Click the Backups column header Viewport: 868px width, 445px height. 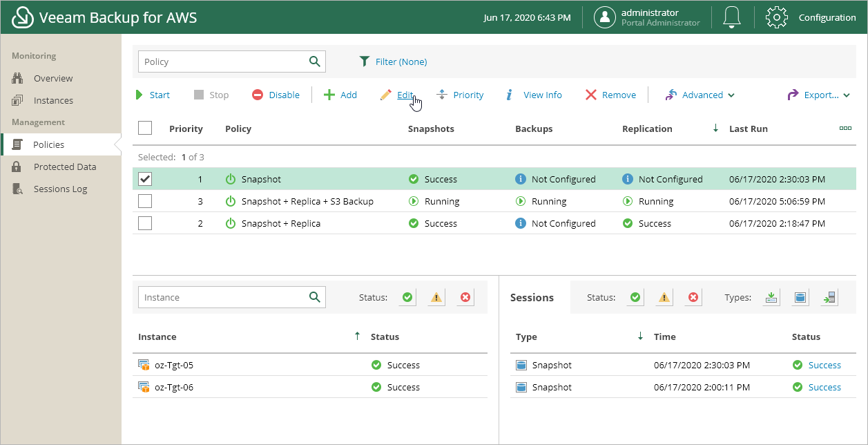point(534,129)
